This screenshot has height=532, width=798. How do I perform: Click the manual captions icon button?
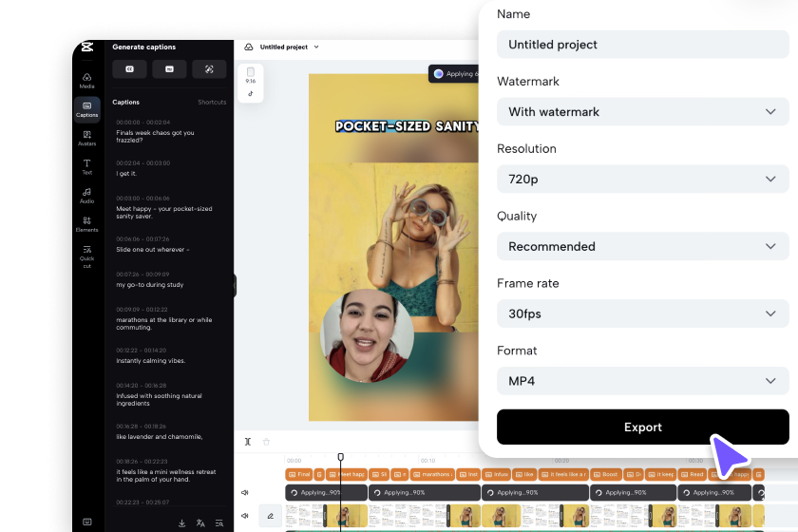tap(169, 69)
